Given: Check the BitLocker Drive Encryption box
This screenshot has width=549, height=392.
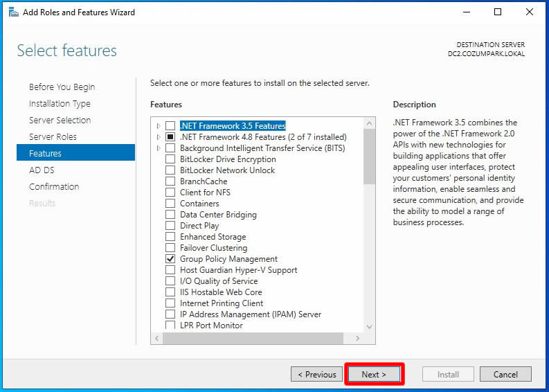Looking at the screenshot, I should pyautogui.click(x=170, y=159).
